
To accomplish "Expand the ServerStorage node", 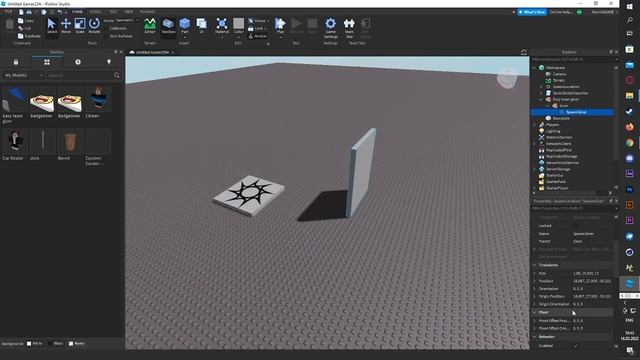I will (x=535, y=169).
